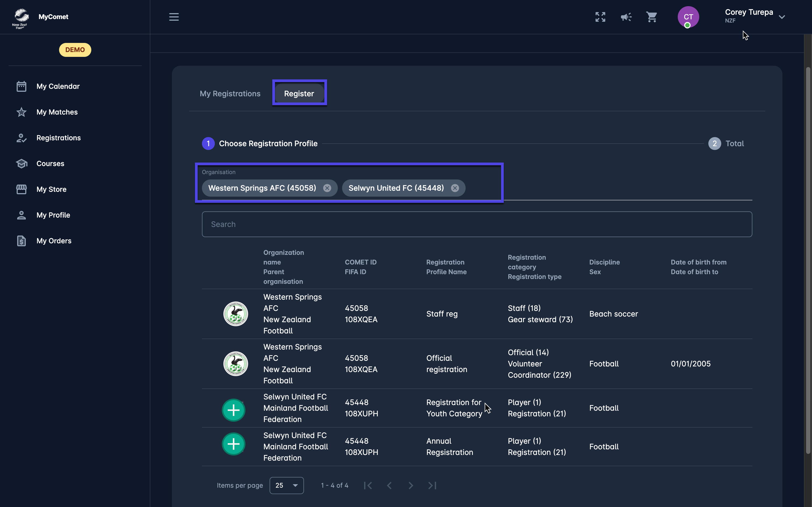The height and width of the screenshot is (507, 812).
Task: Click the hamburger menu icon
Action: point(174,17)
